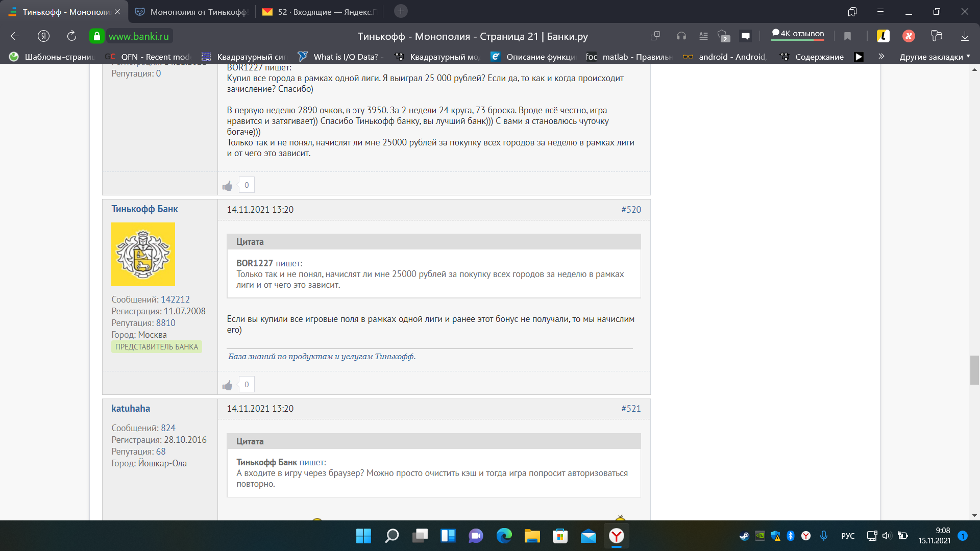Open the browser extensions icon

pyautogui.click(x=936, y=36)
